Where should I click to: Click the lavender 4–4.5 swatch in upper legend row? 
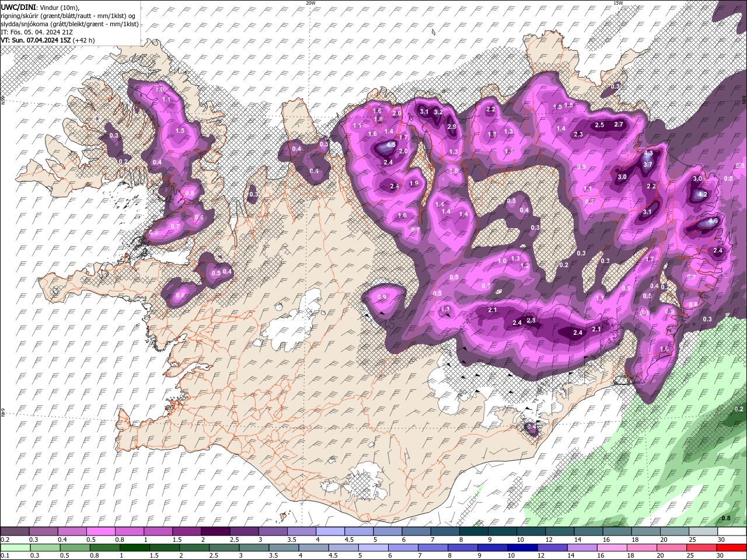(x=330, y=531)
